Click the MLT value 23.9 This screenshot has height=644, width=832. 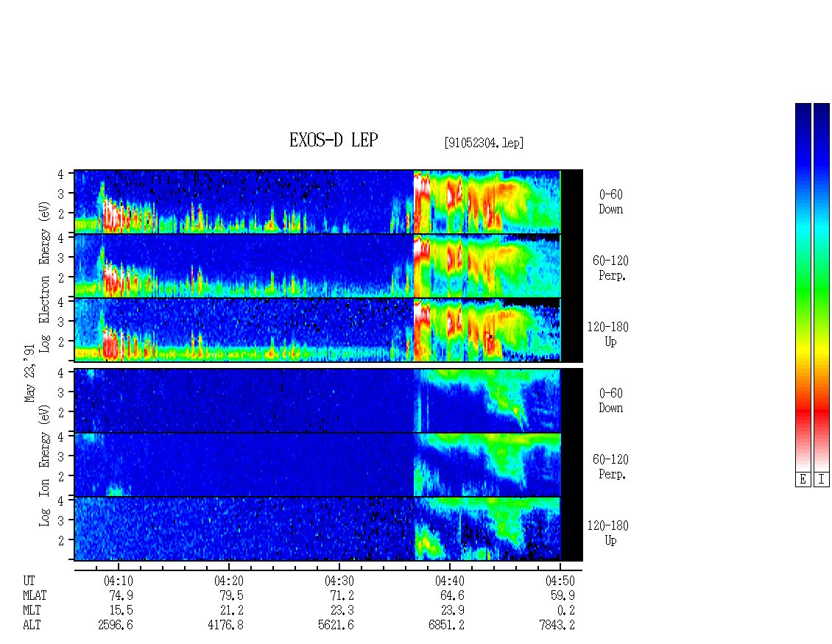point(453,610)
